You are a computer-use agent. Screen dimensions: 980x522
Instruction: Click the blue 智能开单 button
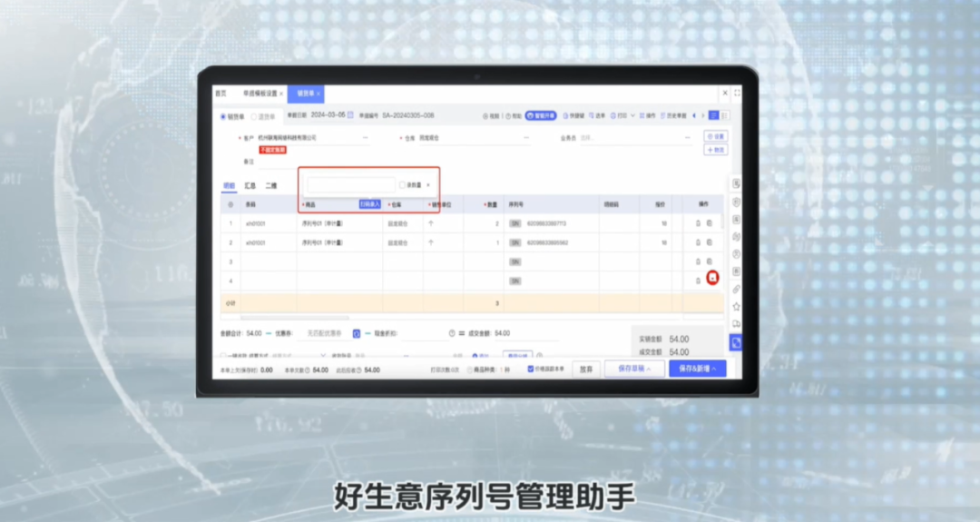(541, 115)
